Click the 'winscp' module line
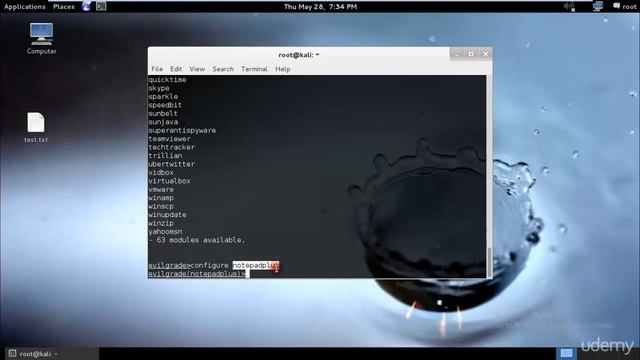Viewport: 640px width, 360px height. 161,206
